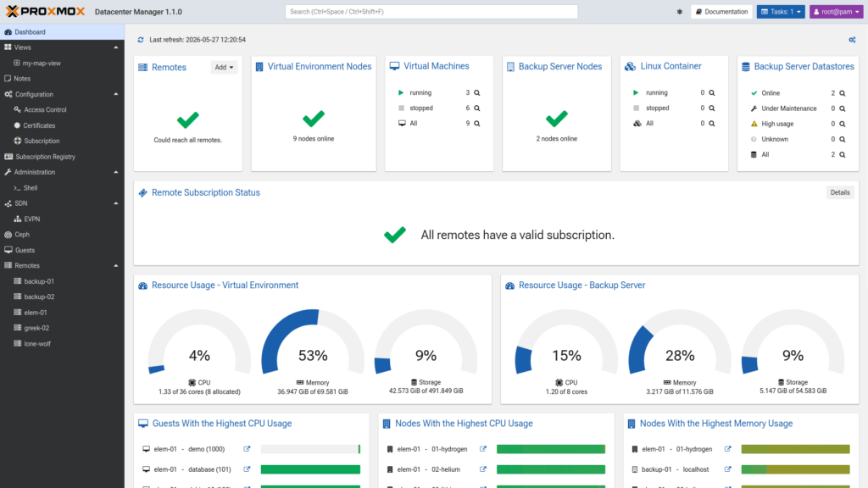Go to Dashboard in sidebar
Image resolution: width=868 pixels, height=488 pixels.
point(62,32)
